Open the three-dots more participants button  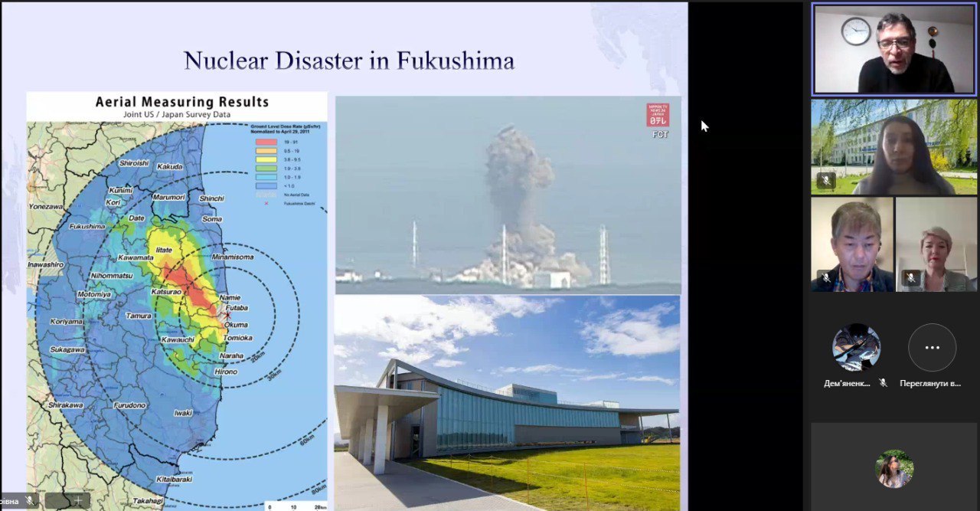(x=932, y=347)
